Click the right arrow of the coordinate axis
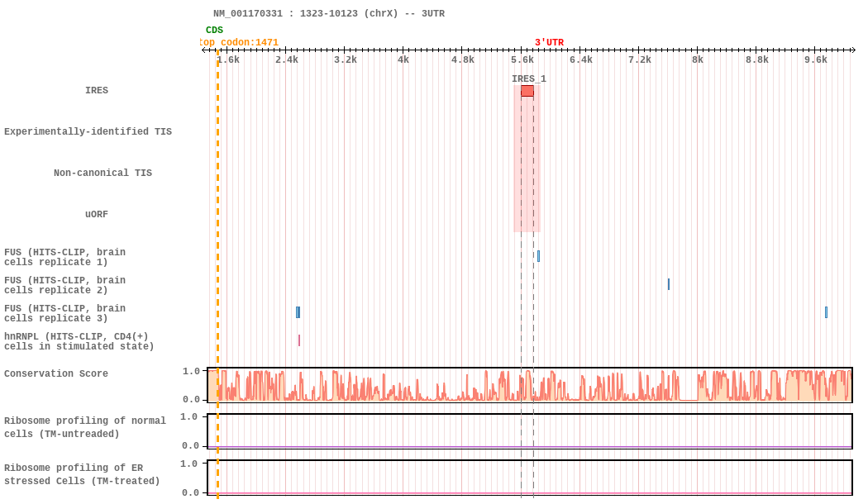This screenshot has width=868, height=504. pos(853,50)
